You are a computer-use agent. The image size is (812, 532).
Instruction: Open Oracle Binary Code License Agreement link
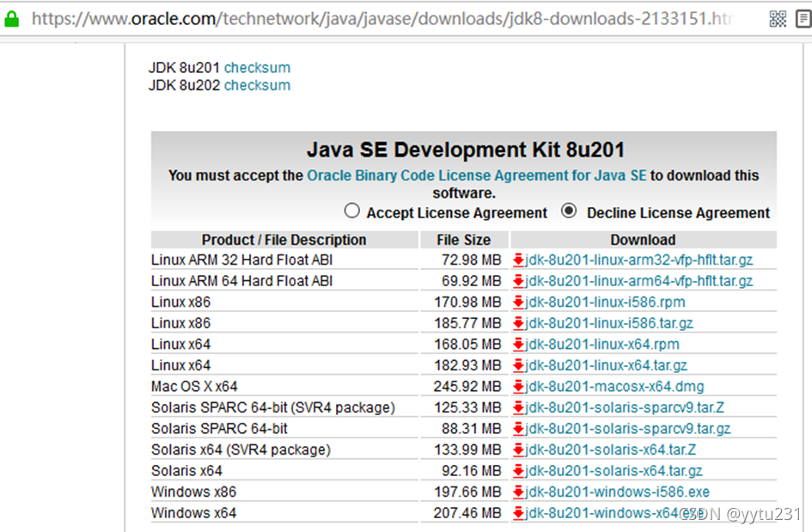(x=476, y=175)
